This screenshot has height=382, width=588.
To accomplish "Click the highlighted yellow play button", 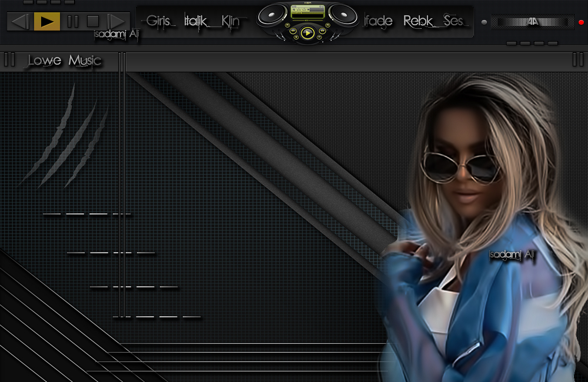I will click(47, 21).
